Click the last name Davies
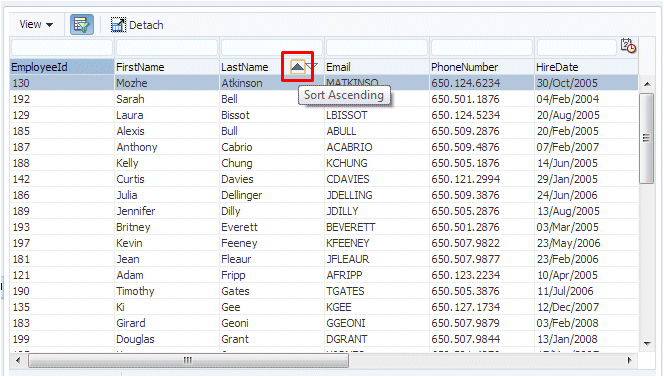Image resolution: width=664 pixels, height=377 pixels. coord(237,179)
